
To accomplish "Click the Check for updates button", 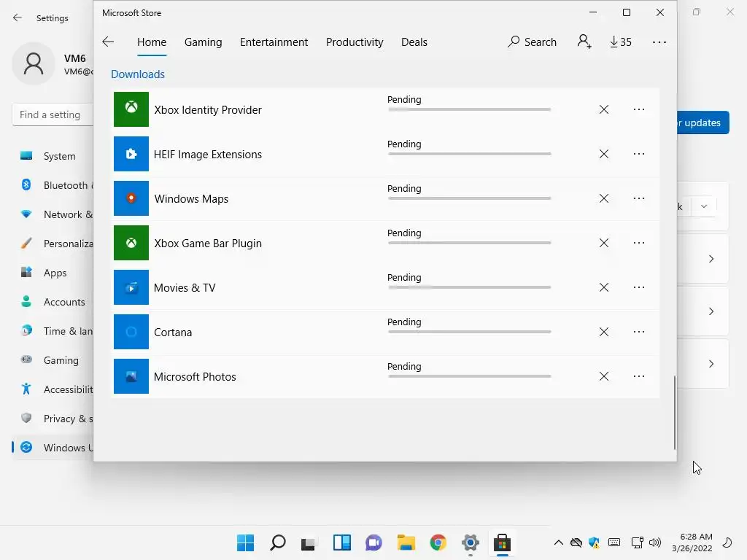I will tap(703, 122).
